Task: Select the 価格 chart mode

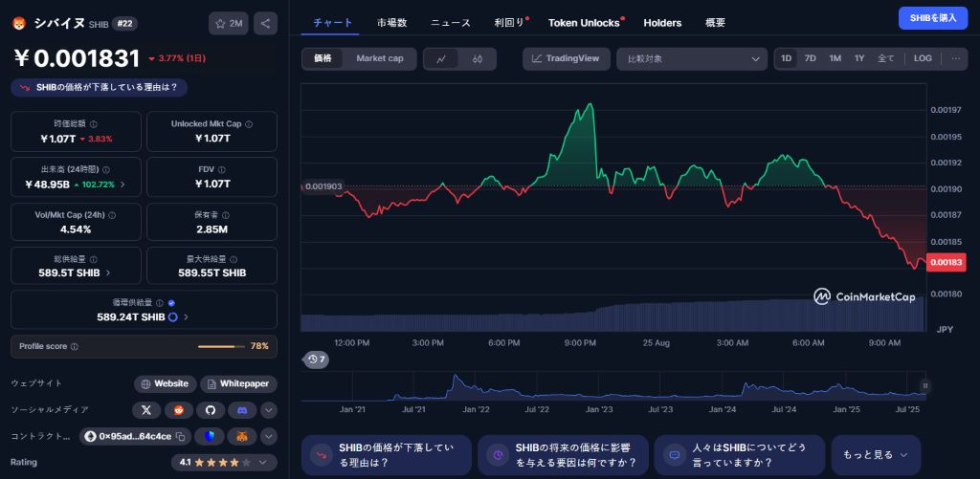Action: pyautogui.click(x=323, y=58)
